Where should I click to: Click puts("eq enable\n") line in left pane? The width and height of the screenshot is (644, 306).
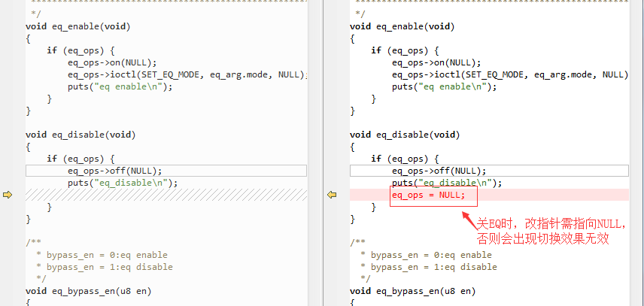tap(120, 87)
